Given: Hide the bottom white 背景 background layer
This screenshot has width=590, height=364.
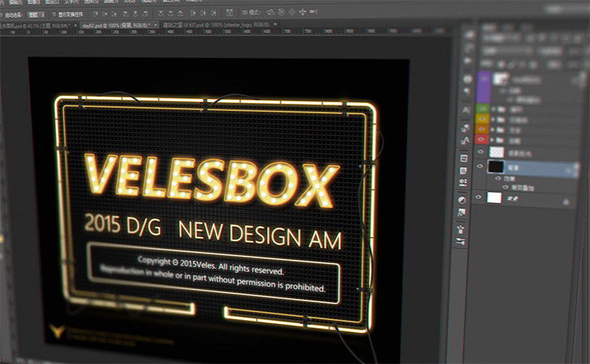Looking at the screenshot, I should [x=478, y=197].
